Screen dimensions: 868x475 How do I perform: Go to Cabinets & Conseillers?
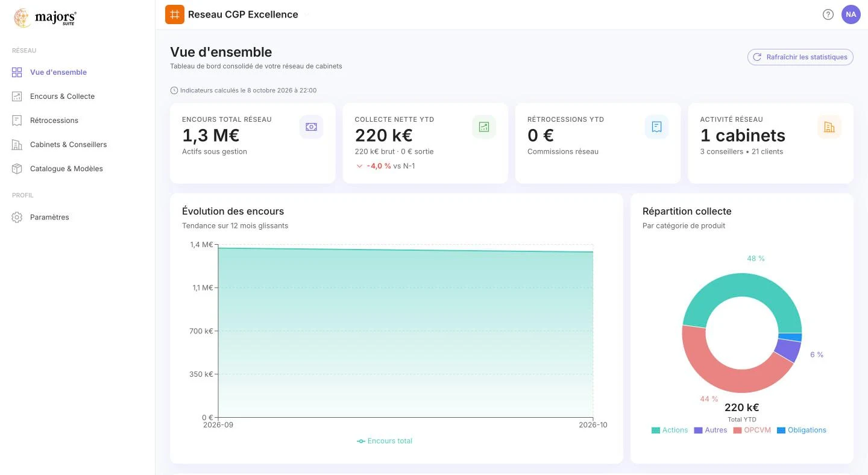[68, 145]
